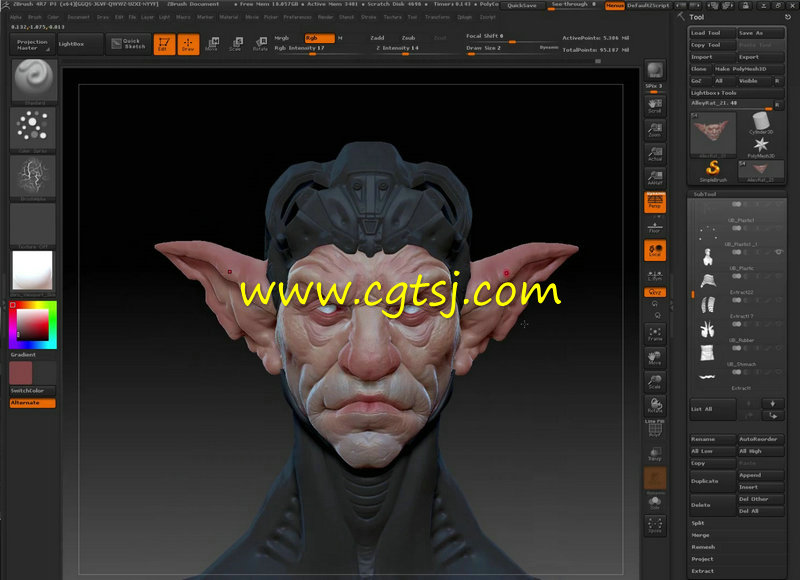Toggle Alternate color button
This screenshot has height=580, width=800.
(33, 403)
